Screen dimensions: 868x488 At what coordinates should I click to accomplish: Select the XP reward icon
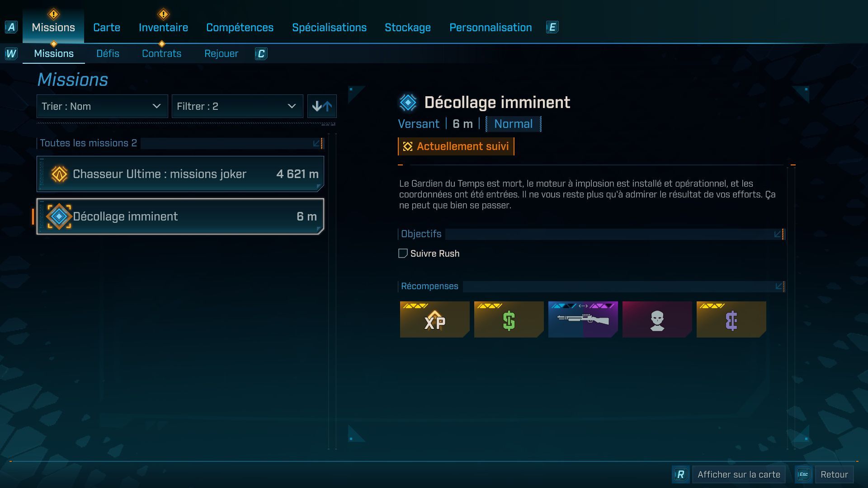(x=434, y=319)
